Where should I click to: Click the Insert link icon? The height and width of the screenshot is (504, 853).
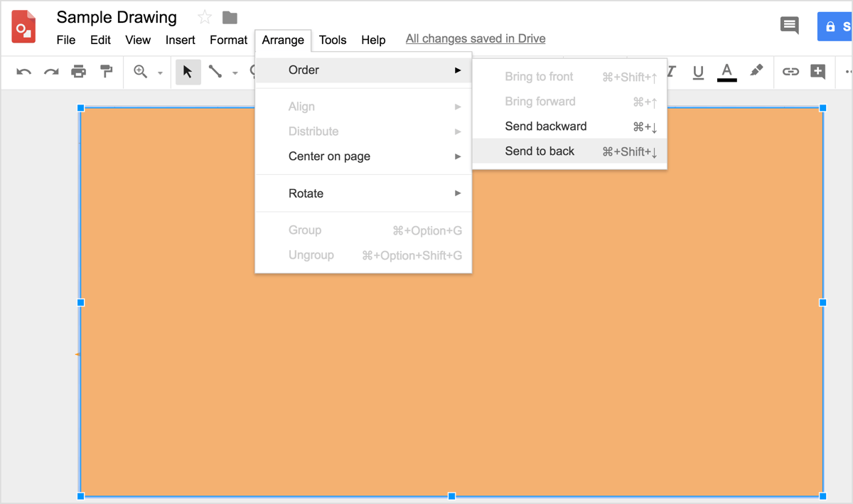pyautogui.click(x=790, y=72)
